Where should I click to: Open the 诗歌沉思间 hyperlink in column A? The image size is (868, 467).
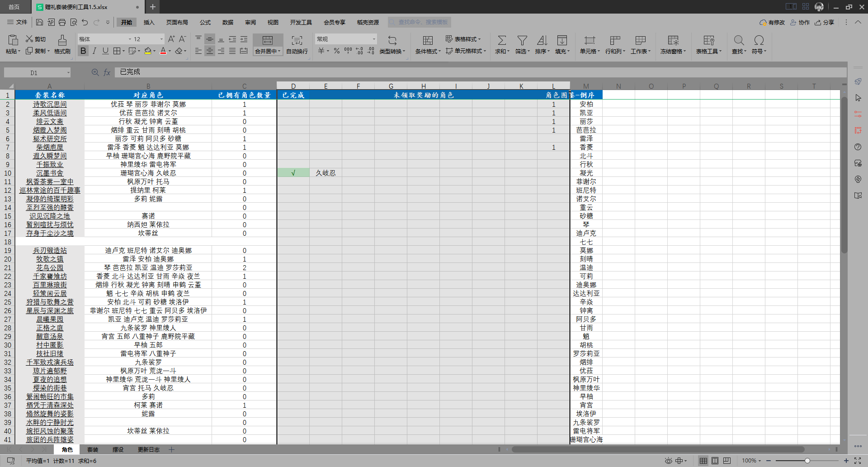[50, 104]
